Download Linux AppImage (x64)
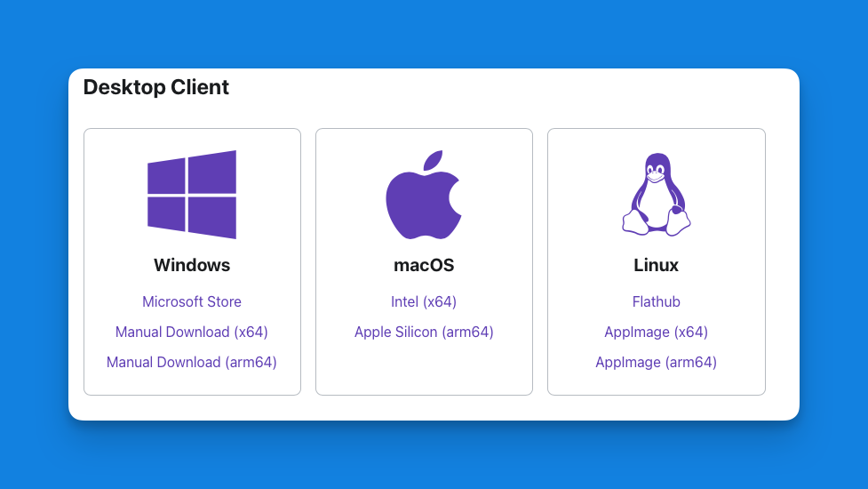This screenshot has height=489, width=868. tap(656, 333)
